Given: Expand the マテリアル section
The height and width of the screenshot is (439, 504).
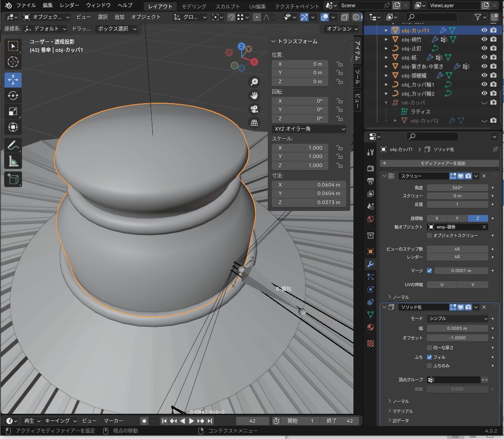Looking at the screenshot, I should pyautogui.click(x=402, y=411).
